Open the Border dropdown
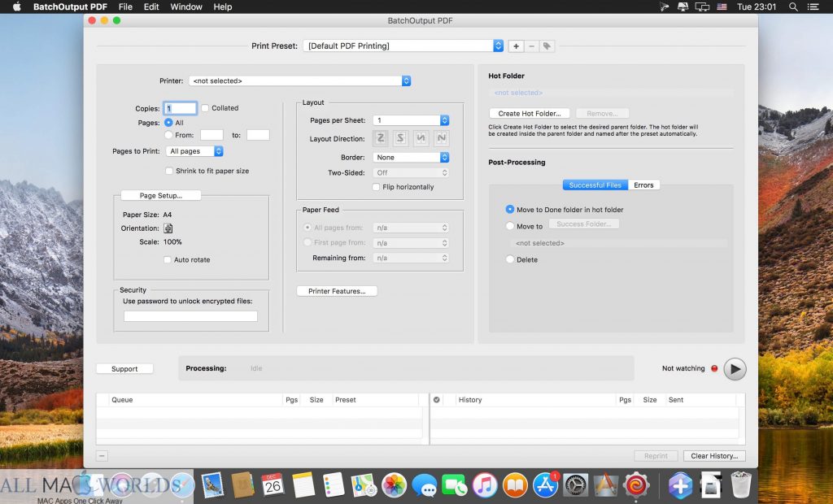The image size is (833, 504). (411, 158)
